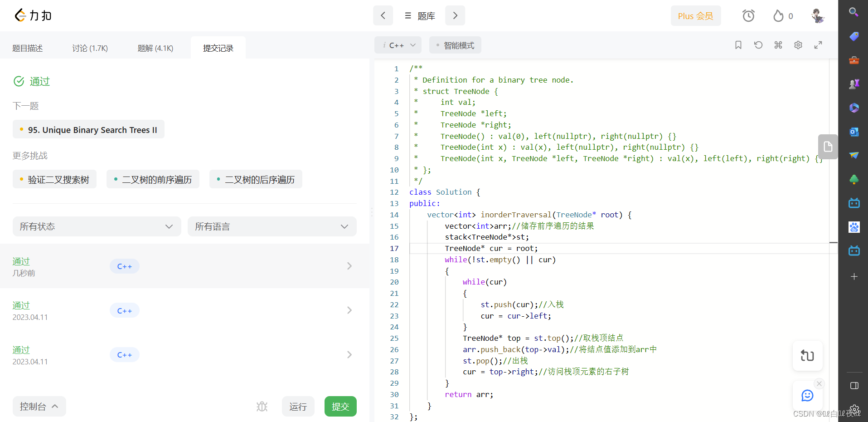Open the feedback chat smiley icon
868x422 pixels.
point(807,395)
